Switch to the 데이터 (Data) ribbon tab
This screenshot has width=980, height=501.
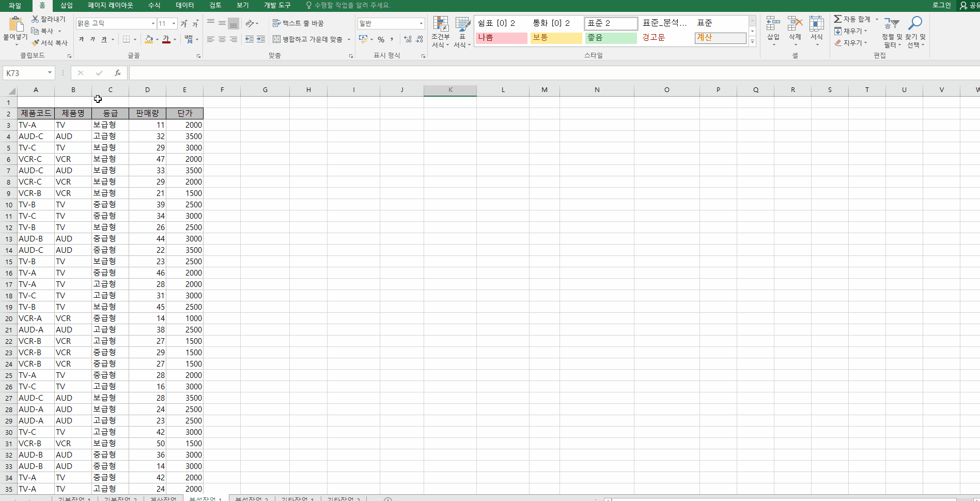(185, 5)
